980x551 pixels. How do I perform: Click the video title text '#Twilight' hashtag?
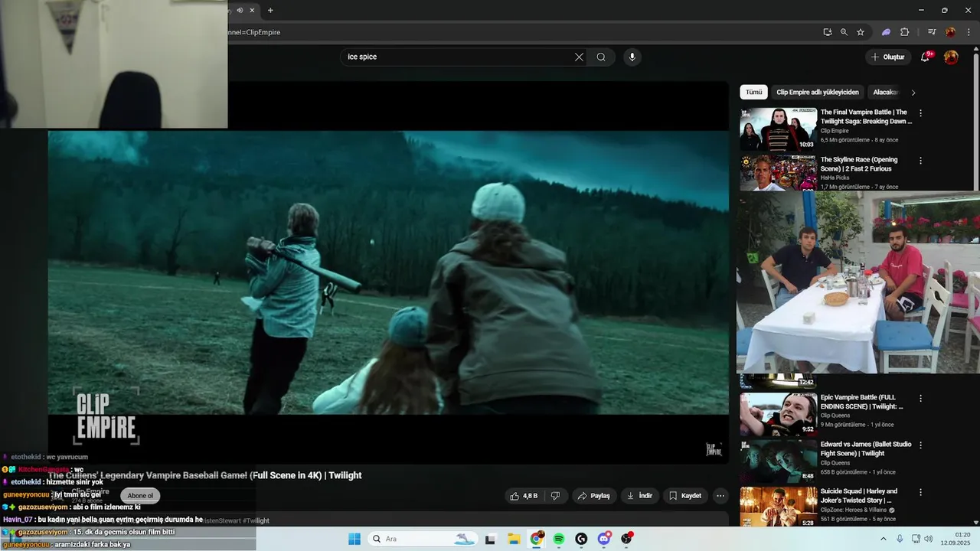[256, 520]
